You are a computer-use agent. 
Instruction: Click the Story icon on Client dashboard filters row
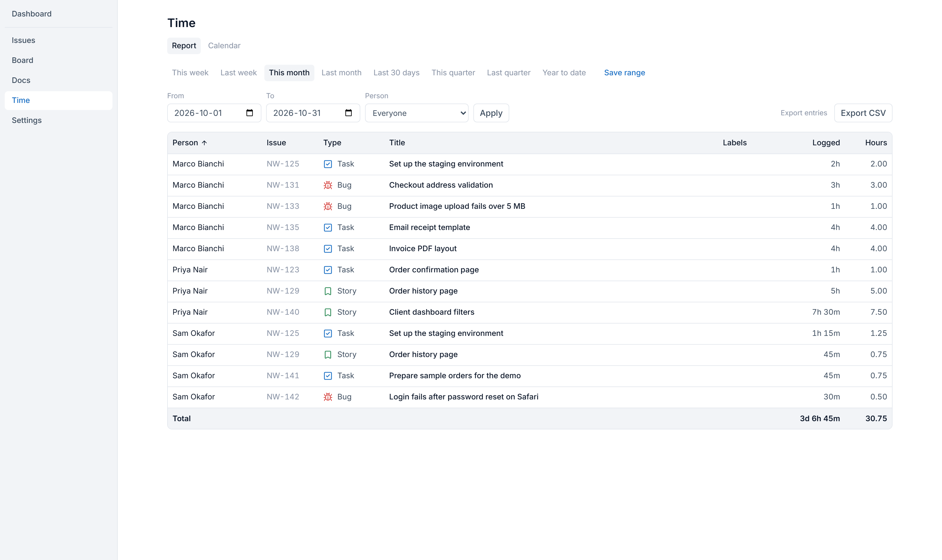click(x=328, y=312)
